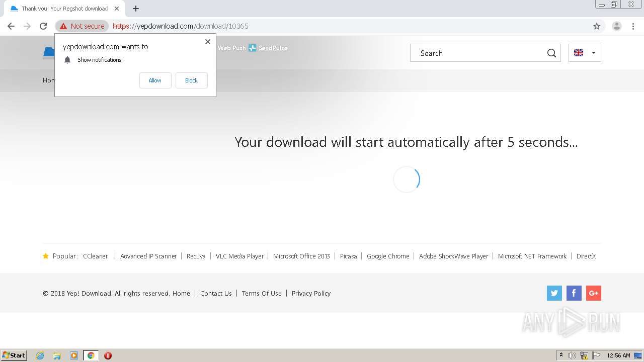Open the Contact Us footer link
The width and height of the screenshot is (644, 362).
[x=216, y=293]
